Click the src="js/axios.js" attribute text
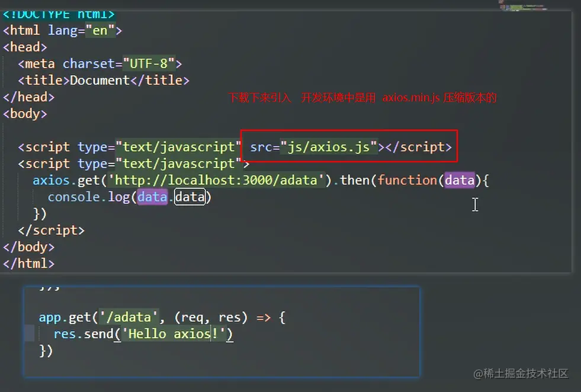 [x=313, y=147]
